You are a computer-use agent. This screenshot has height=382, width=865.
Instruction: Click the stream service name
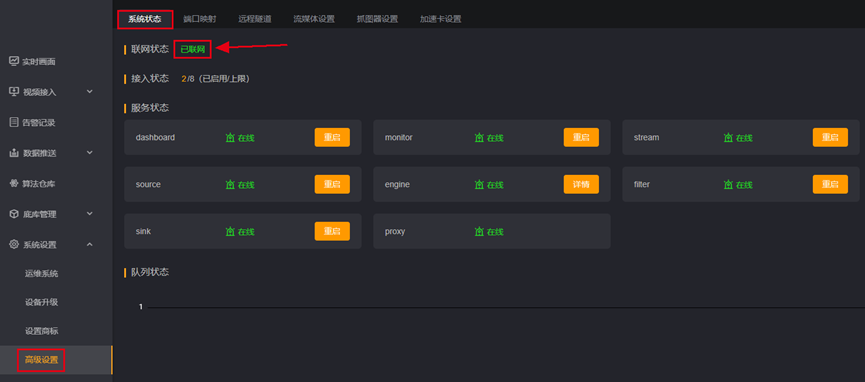coord(647,137)
